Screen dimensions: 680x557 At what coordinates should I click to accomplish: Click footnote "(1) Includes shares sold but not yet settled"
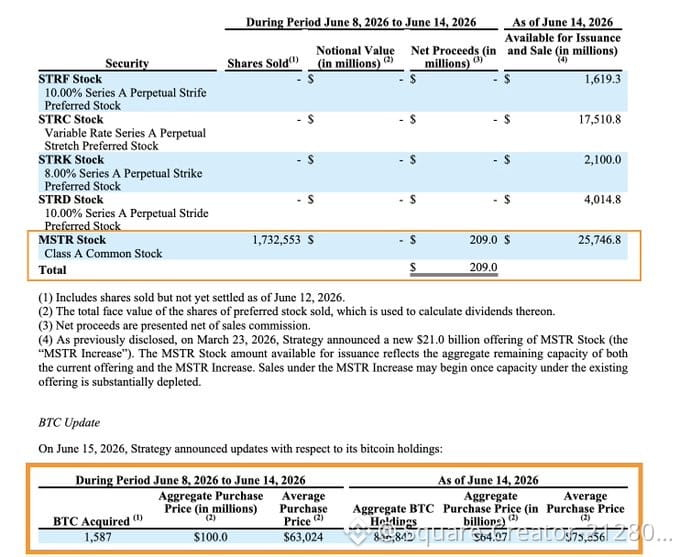(x=191, y=298)
